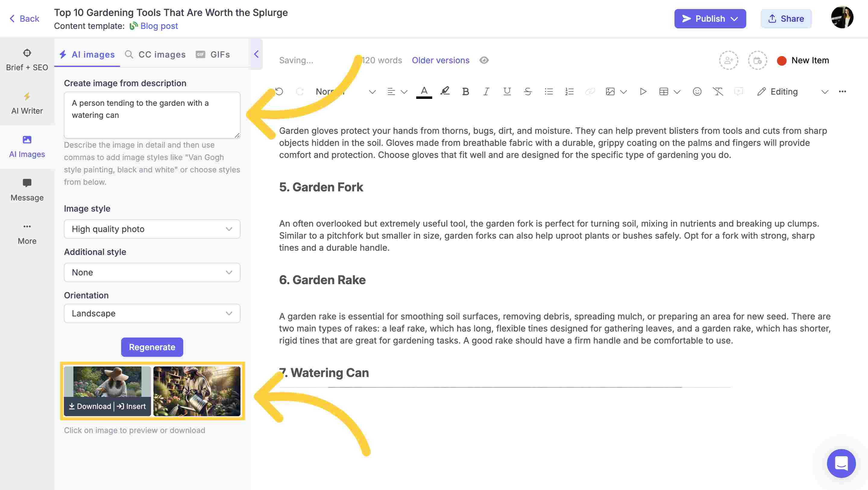Open the Editing mode dropdown
Image resolution: width=868 pixels, height=490 pixels.
tap(793, 92)
